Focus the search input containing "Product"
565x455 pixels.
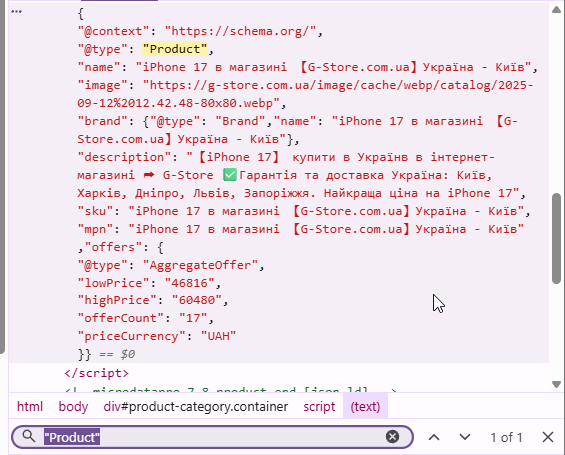click(x=213, y=437)
